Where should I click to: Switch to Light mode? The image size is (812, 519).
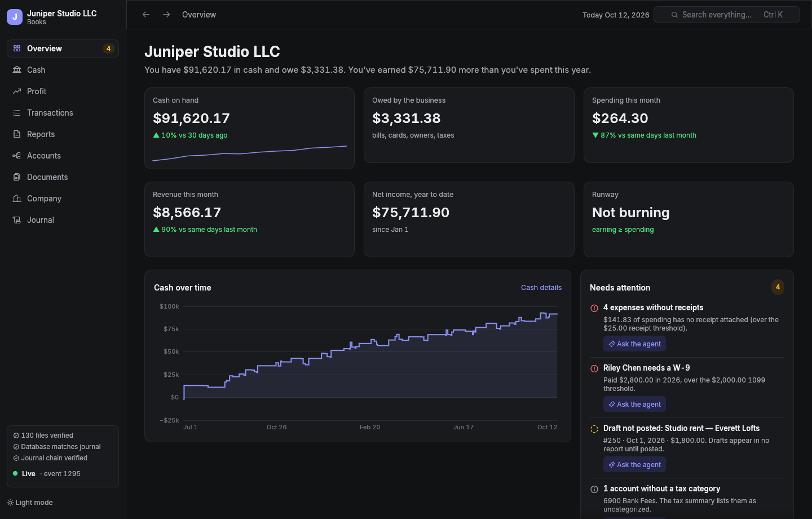30,503
